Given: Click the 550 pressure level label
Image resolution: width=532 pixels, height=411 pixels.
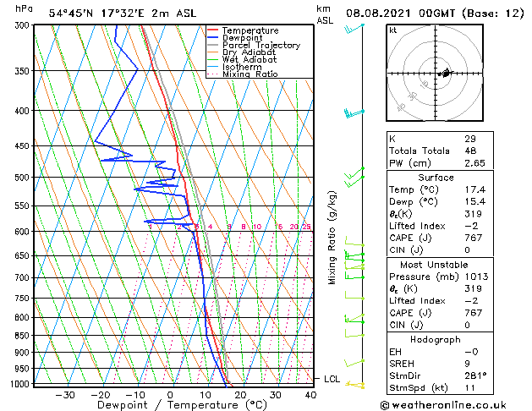Looking at the screenshot, I should 24,205.
